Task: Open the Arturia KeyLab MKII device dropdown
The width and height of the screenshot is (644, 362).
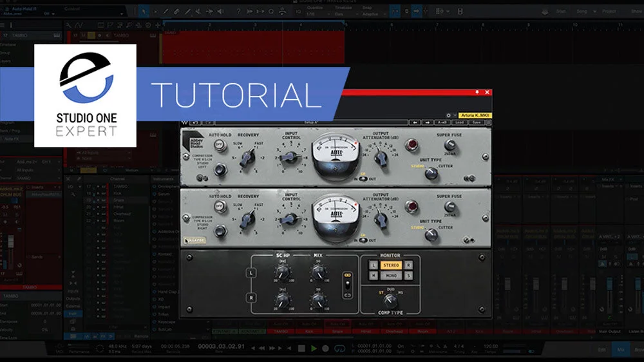Action: [x=475, y=115]
